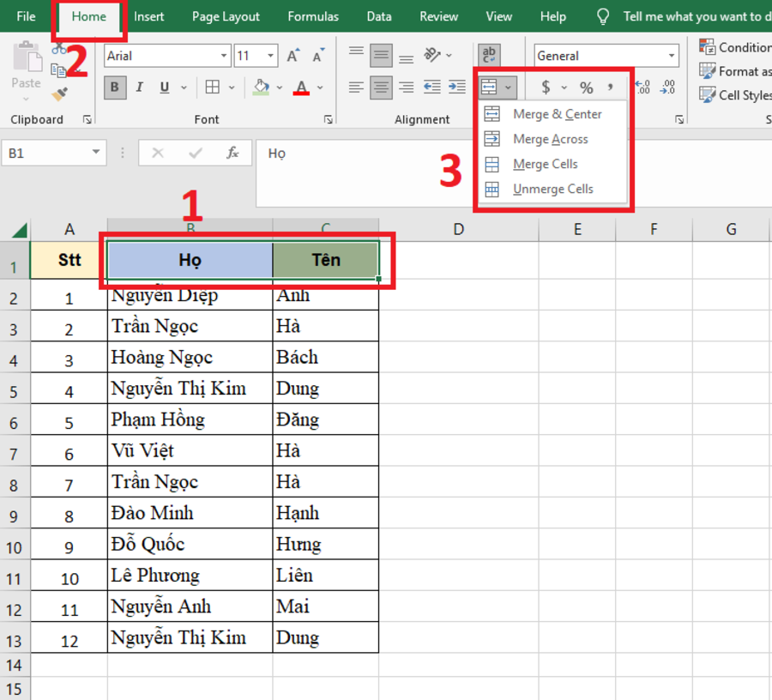Open the Arial font name dropdown
The image size is (772, 700).
coord(224,56)
